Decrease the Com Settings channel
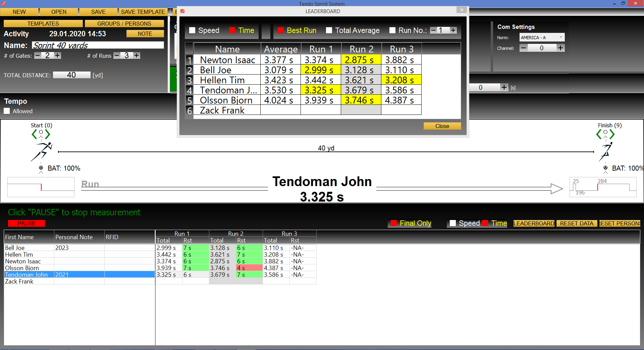644x350 pixels. [524, 48]
